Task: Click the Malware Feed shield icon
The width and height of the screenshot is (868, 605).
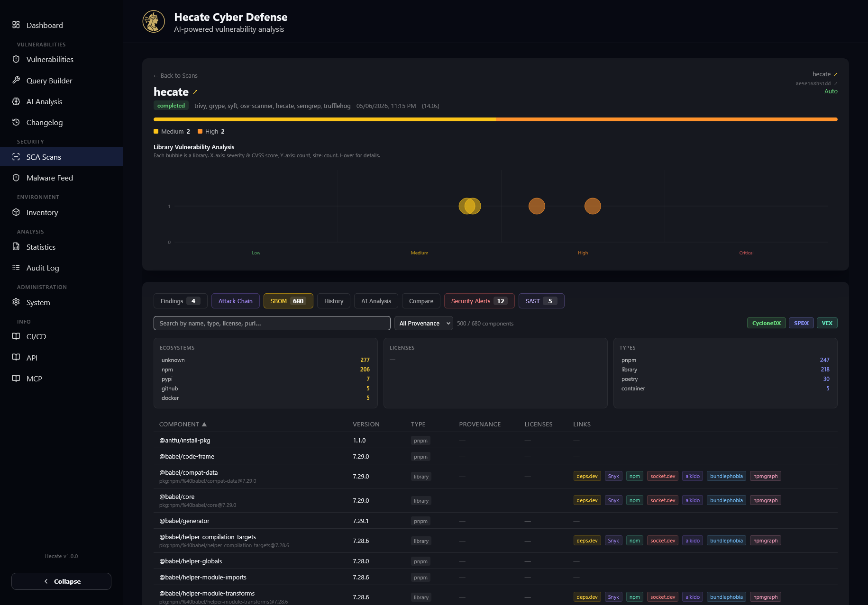Action: (16, 178)
